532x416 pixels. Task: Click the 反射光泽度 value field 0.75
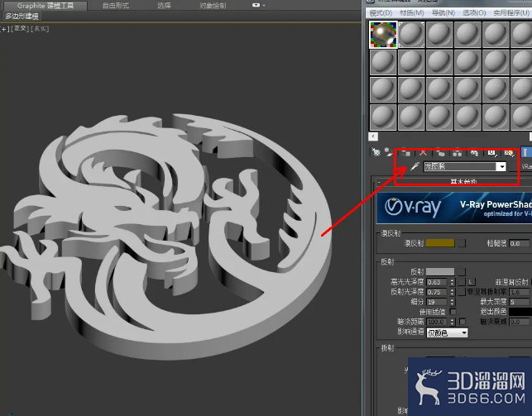coord(437,292)
